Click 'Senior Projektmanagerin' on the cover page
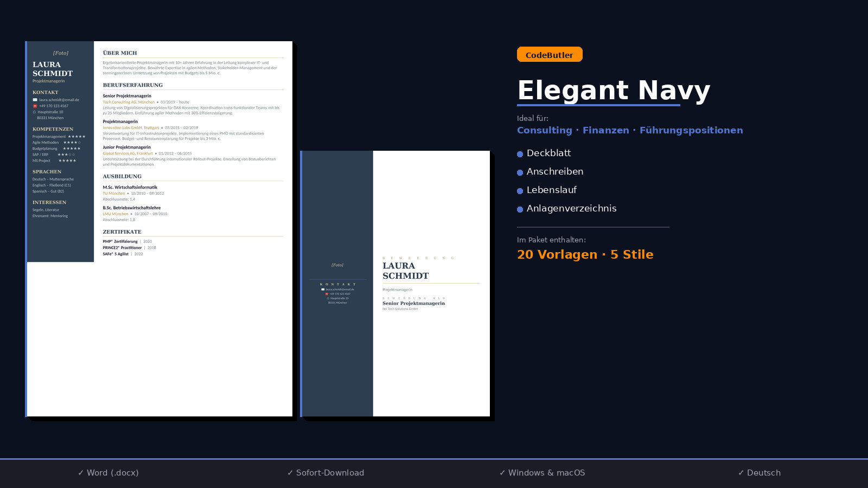The image size is (868, 488). [x=413, y=303]
